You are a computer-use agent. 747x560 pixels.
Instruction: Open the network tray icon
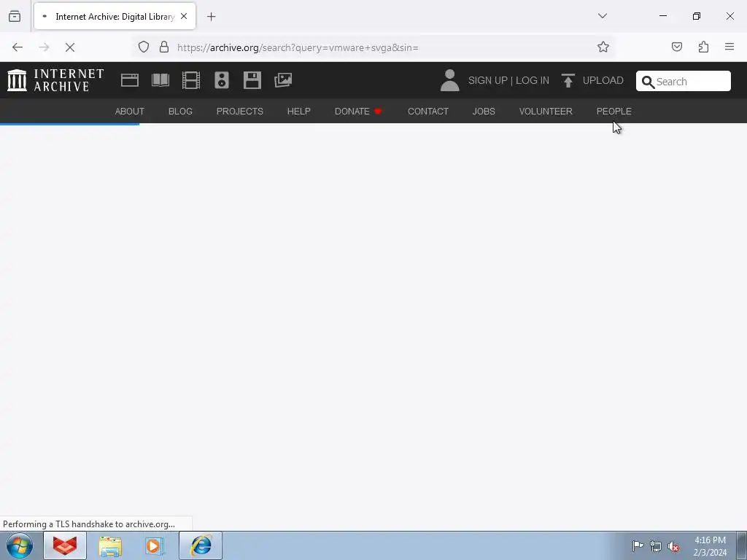point(656,547)
